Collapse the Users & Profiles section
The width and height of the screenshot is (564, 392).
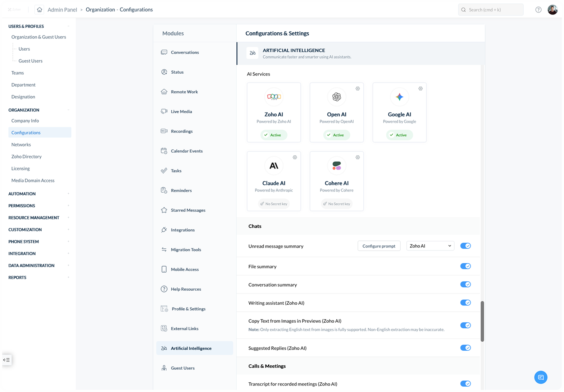coord(68,26)
